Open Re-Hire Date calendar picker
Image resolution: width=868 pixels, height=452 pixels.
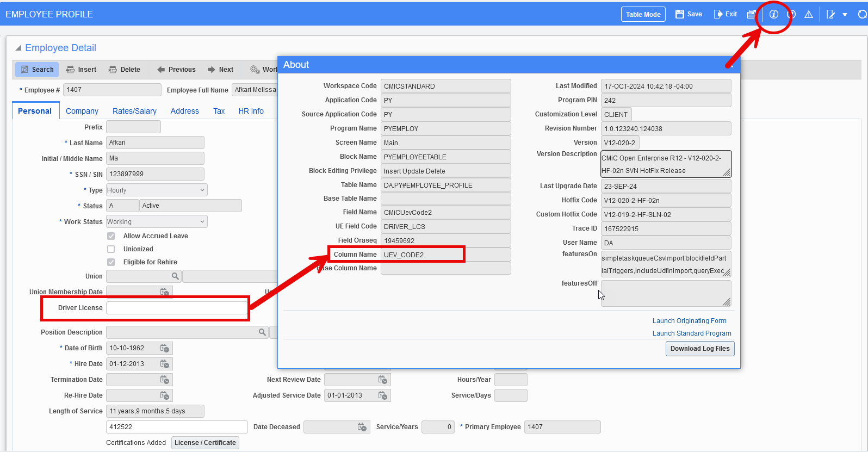165,395
